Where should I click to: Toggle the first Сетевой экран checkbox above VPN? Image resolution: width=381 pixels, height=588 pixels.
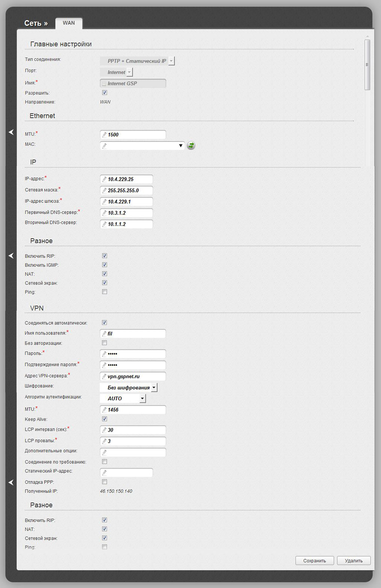pyautogui.click(x=104, y=283)
